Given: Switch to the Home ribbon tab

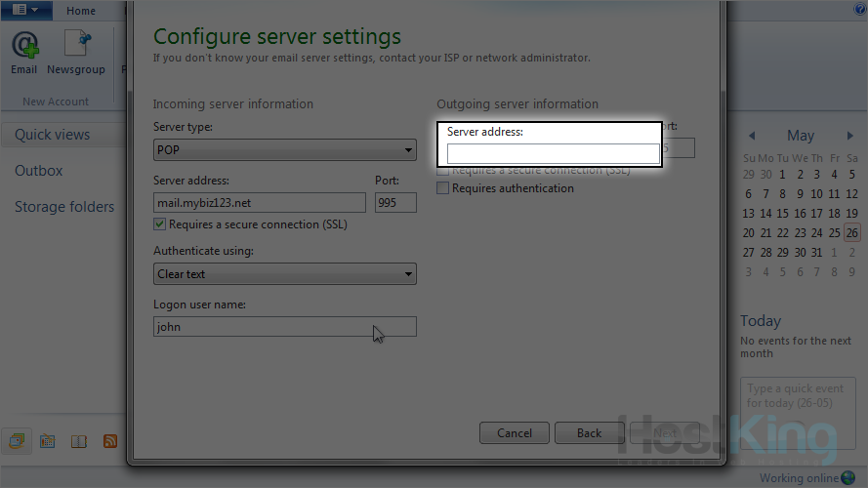Looking at the screenshot, I should [81, 11].
